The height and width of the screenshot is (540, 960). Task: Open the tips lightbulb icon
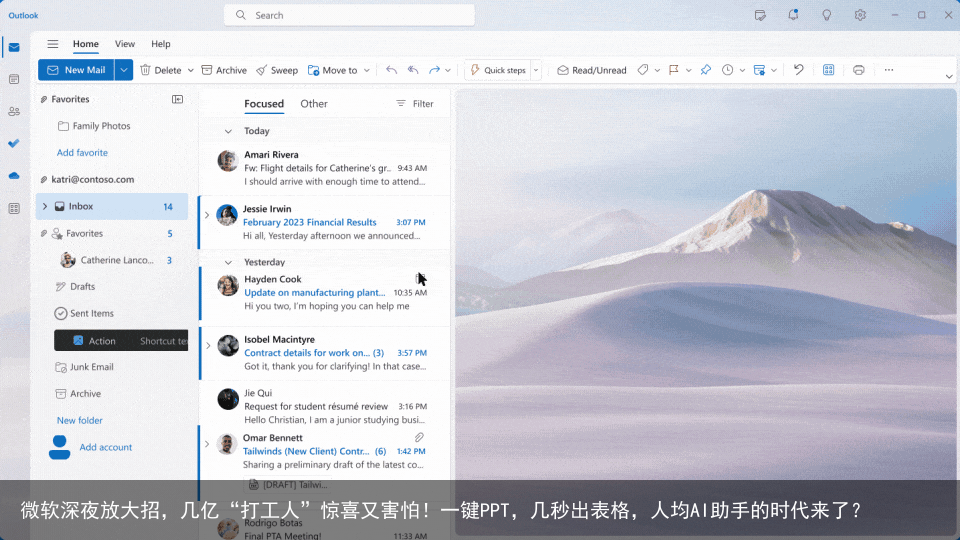tap(827, 15)
